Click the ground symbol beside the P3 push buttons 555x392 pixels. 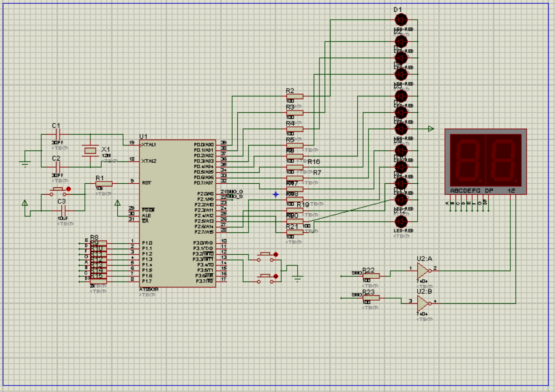[x=297, y=277]
